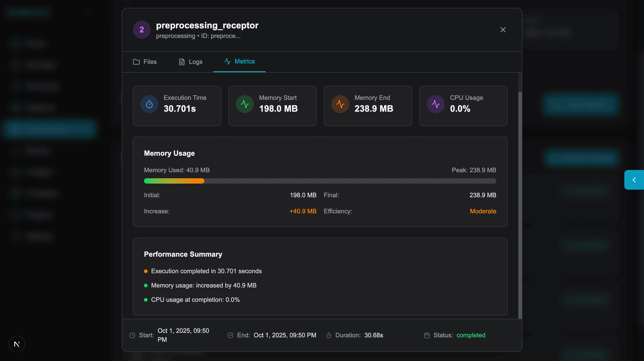Image resolution: width=644 pixels, height=361 pixels.
Task: Click the memory usage progress bar
Action: point(320,181)
